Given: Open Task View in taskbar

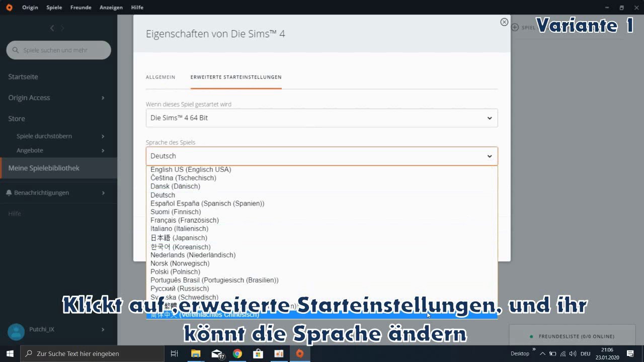Looking at the screenshot, I should coord(175,353).
